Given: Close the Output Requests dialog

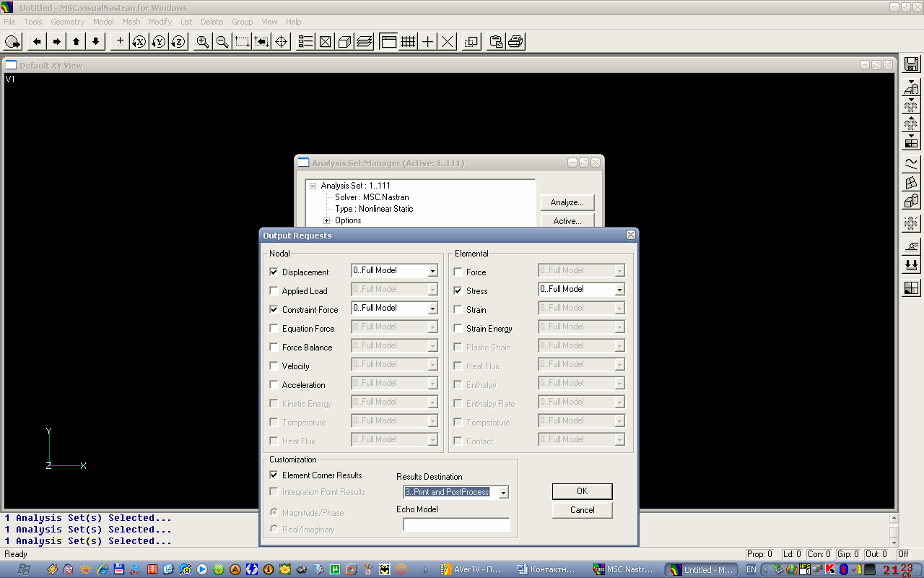Looking at the screenshot, I should coord(631,236).
